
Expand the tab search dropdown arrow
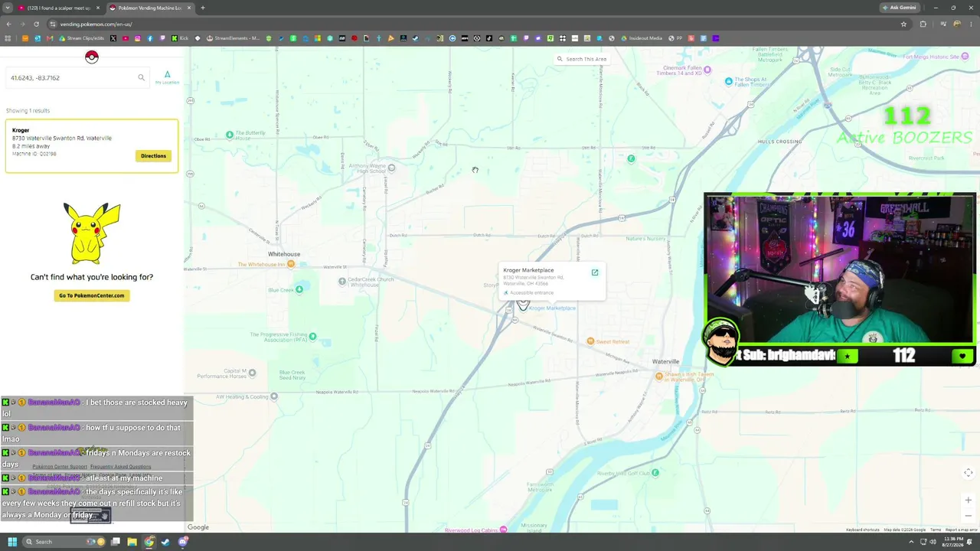8,8
